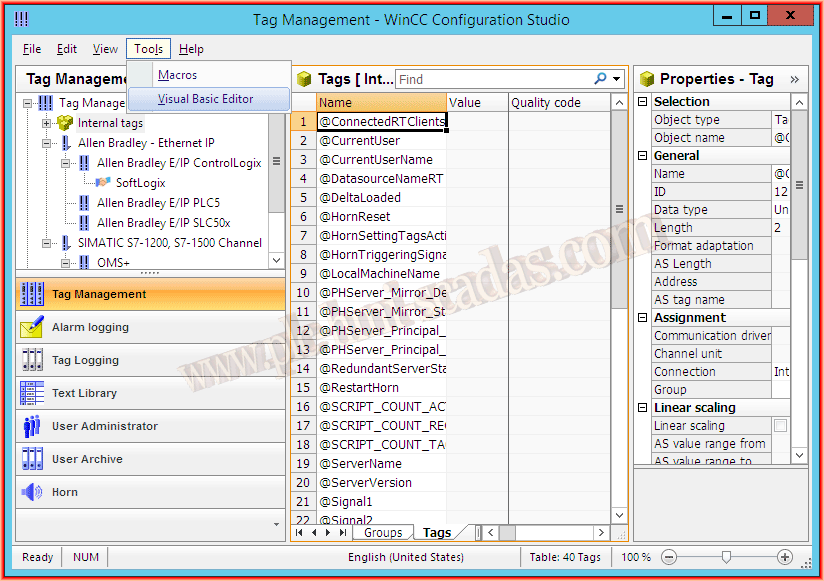Switch to the Groups tab
Viewport: 824px width, 581px height.
point(383,533)
